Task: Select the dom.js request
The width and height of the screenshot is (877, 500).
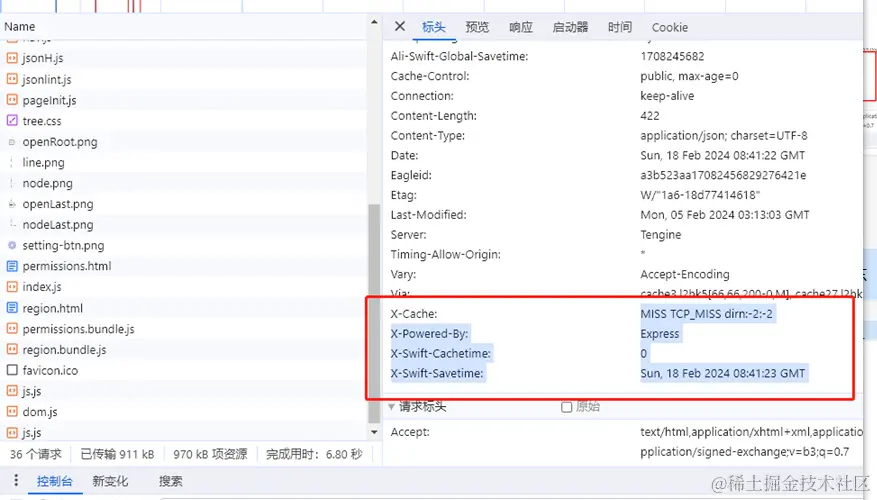Action: pyautogui.click(x=183, y=412)
